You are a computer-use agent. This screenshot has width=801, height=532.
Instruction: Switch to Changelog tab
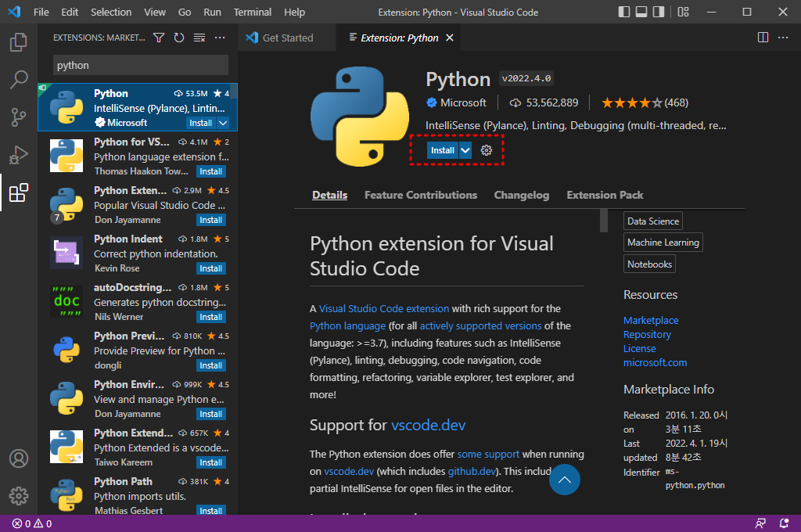(x=521, y=195)
